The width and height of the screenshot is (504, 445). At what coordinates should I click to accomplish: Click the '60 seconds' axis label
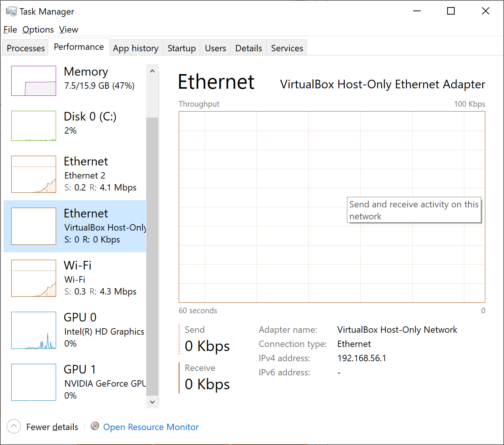198,311
